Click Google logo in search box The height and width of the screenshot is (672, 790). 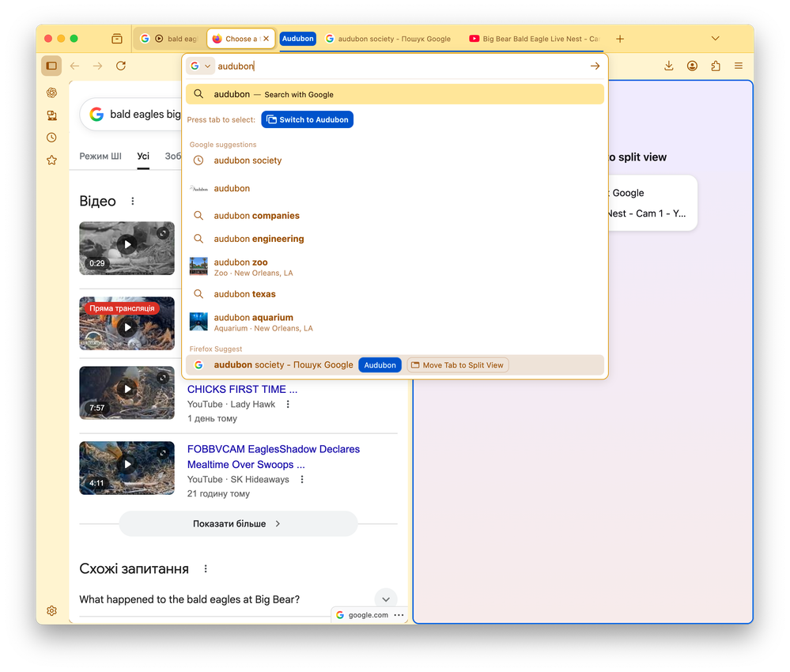pyautogui.click(x=96, y=115)
